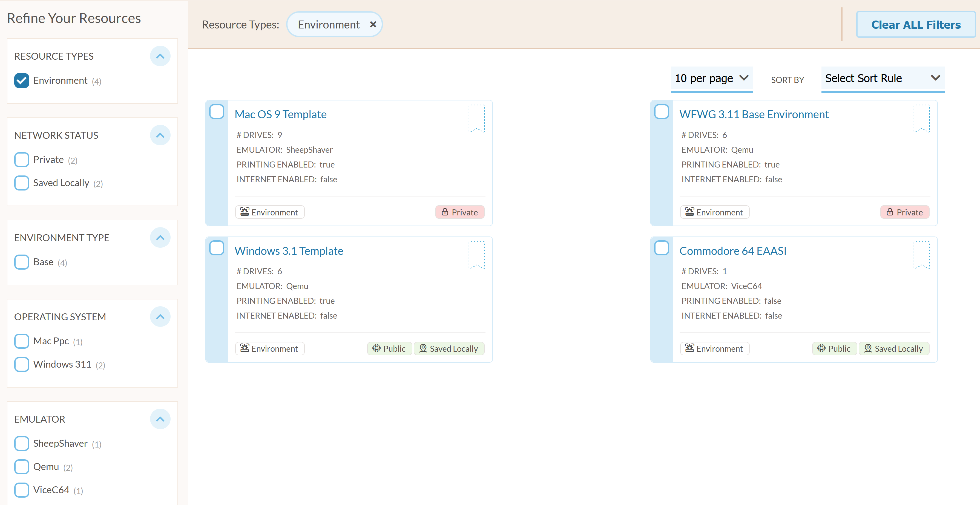Open the Commodore 64 EAASI link

pyautogui.click(x=733, y=251)
